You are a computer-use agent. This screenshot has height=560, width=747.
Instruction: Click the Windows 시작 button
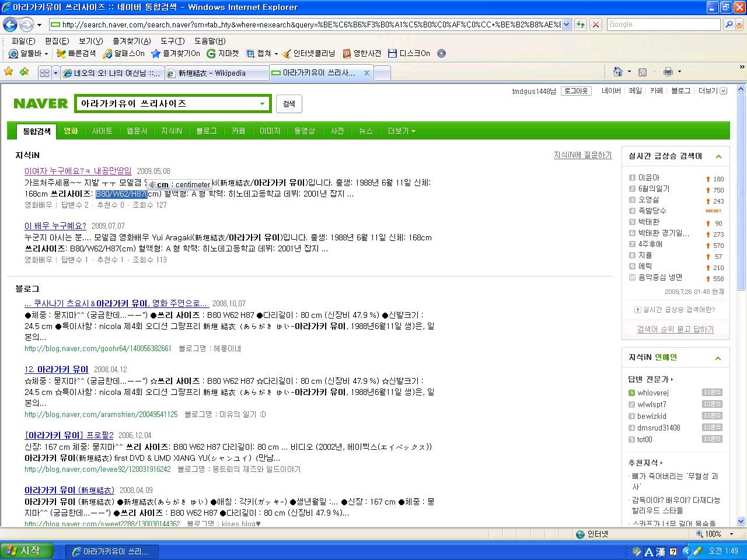(27, 551)
